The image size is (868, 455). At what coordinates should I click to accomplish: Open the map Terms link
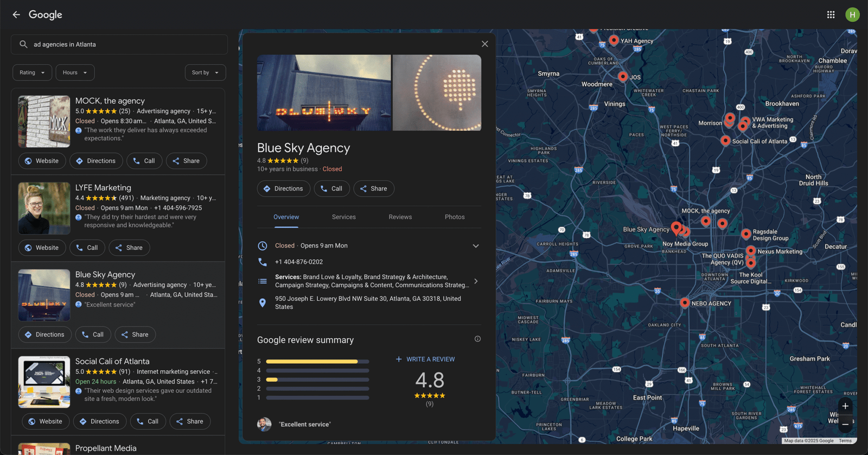pyautogui.click(x=845, y=441)
